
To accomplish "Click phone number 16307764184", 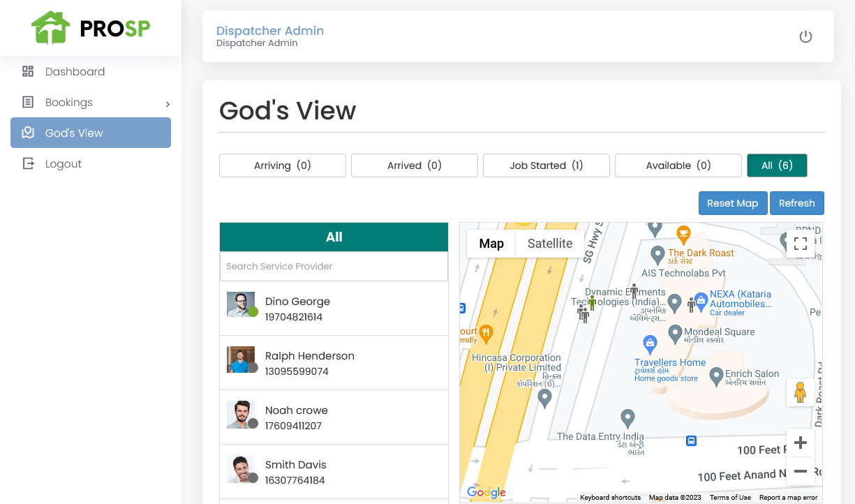I will tap(295, 480).
